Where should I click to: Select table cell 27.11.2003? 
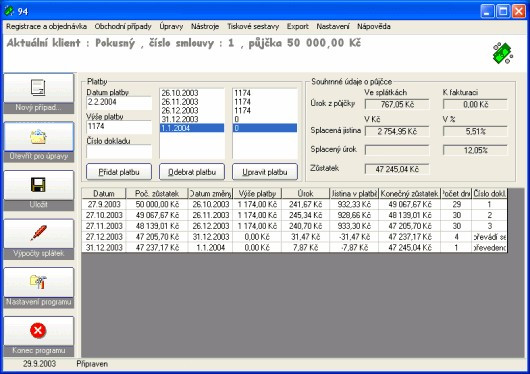pyautogui.click(x=104, y=226)
